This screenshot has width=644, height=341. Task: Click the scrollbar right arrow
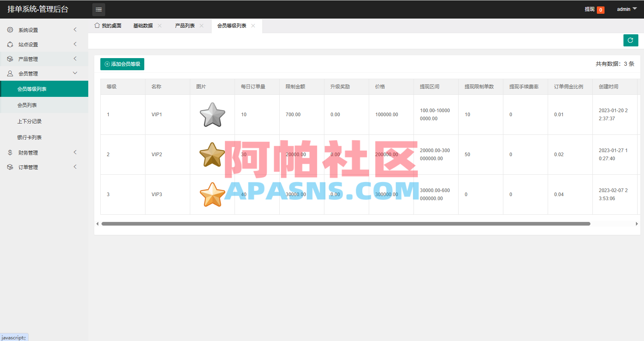(x=637, y=224)
